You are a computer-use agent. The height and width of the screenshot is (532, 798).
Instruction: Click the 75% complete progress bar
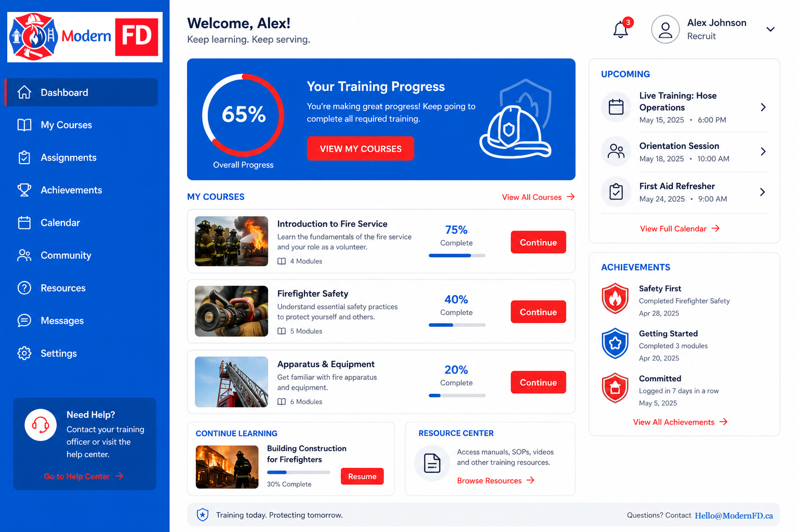pyautogui.click(x=457, y=256)
